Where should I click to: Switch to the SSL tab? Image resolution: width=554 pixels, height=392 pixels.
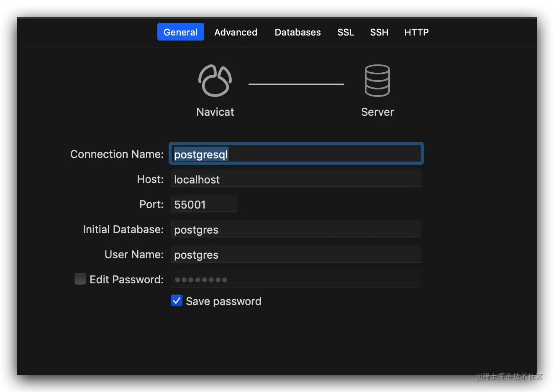[x=346, y=32]
